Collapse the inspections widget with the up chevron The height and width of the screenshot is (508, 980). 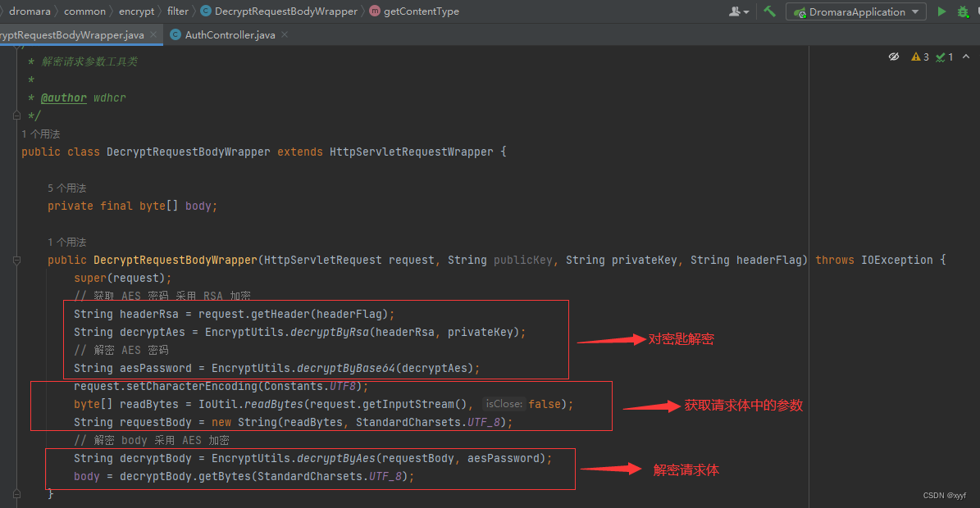[x=965, y=57]
